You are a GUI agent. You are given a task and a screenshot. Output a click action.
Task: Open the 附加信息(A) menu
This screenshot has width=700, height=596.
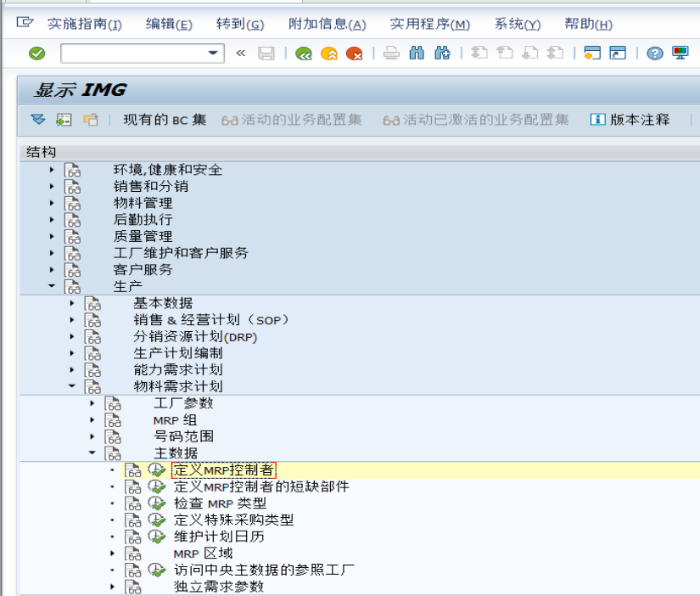pos(328,24)
